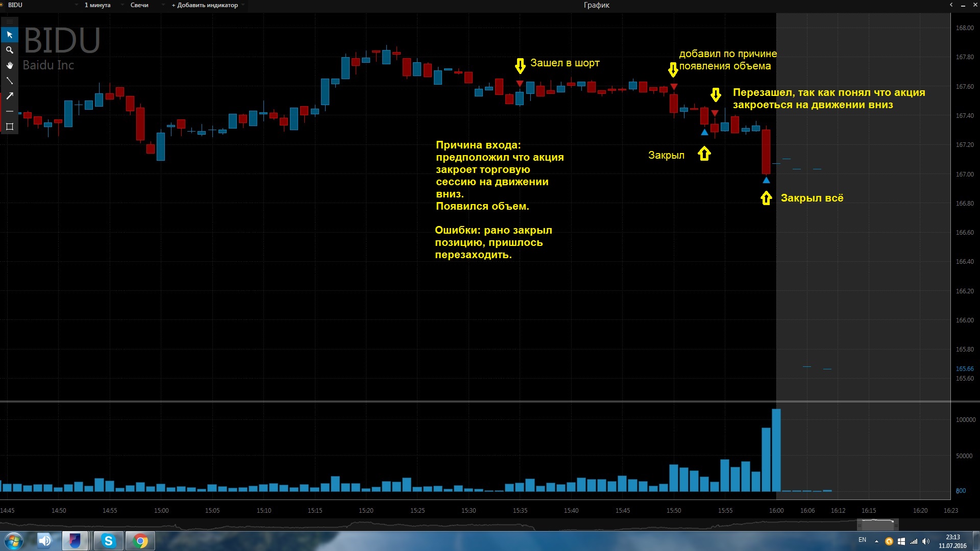Click the EN language indicator
This screenshot has height=551, width=980.
pos(862,540)
